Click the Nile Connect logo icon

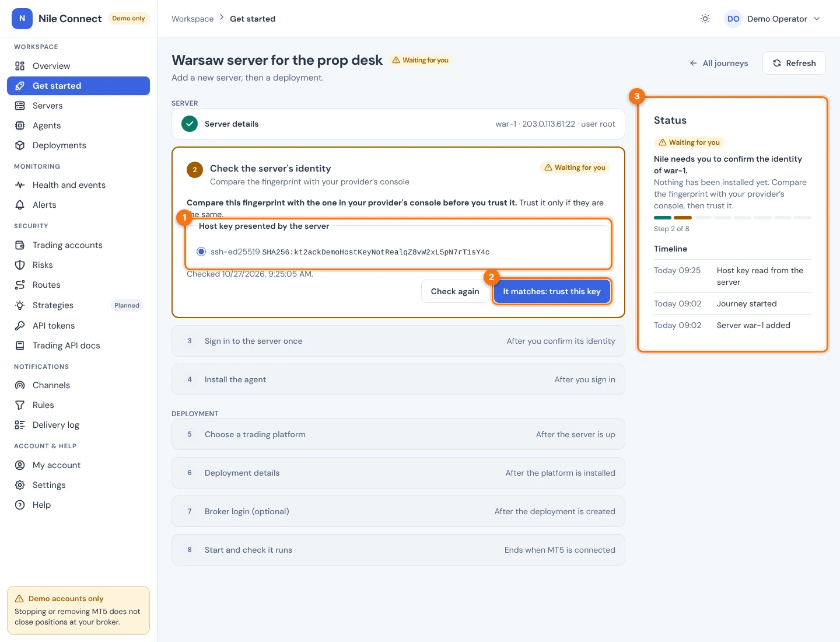pyautogui.click(x=22, y=19)
